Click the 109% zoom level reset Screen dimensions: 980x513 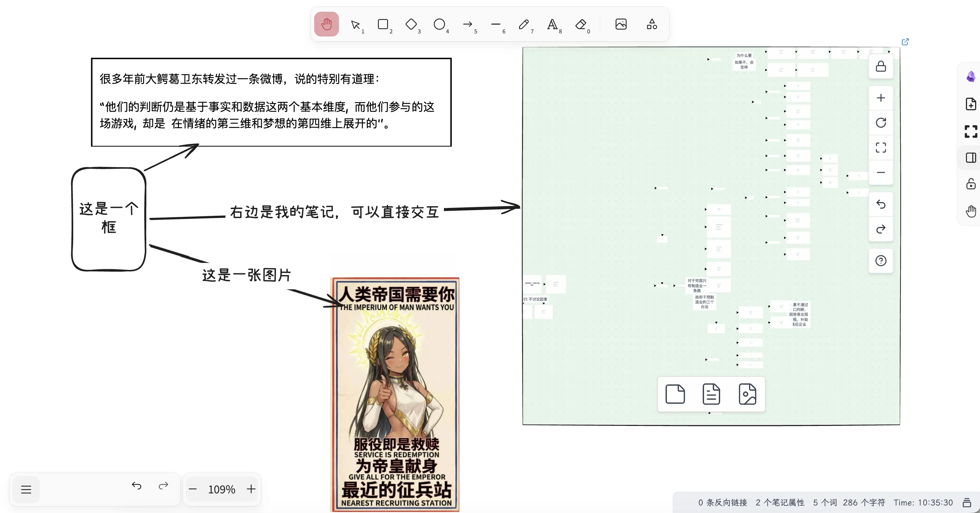221,489
